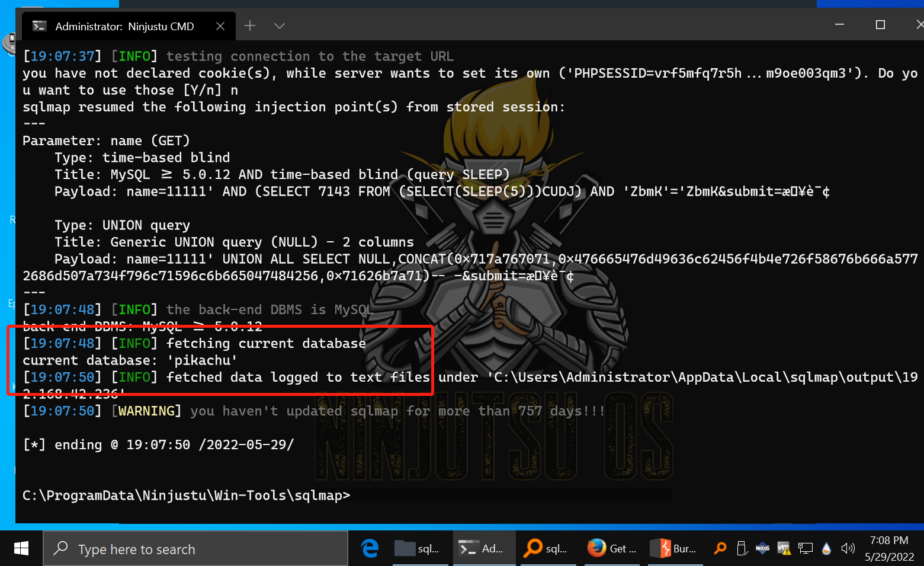Click the VMware tools warning tray icon
Viewport: 924px width, 566px height.
pos(784,549)
